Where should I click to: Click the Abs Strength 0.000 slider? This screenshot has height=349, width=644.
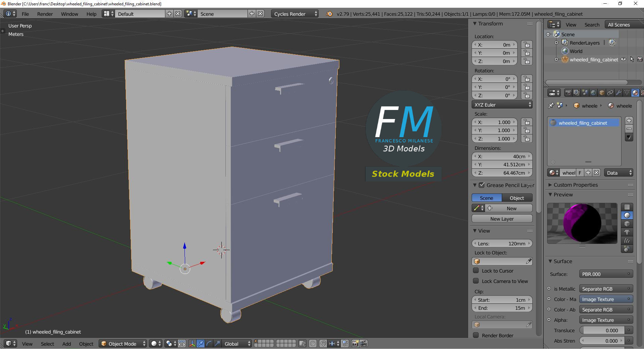[602, 341]
